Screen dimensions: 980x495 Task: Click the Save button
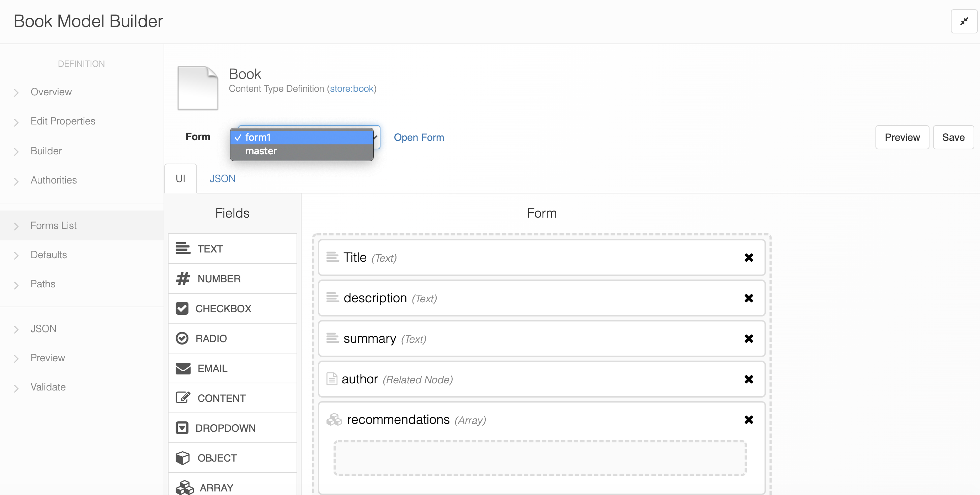(x=953, y=137)
